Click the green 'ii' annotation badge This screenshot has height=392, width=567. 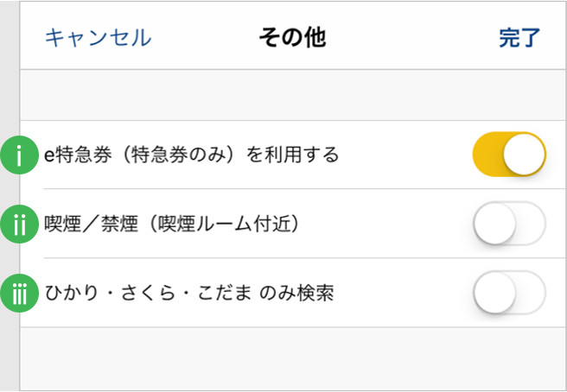point(19,224)
